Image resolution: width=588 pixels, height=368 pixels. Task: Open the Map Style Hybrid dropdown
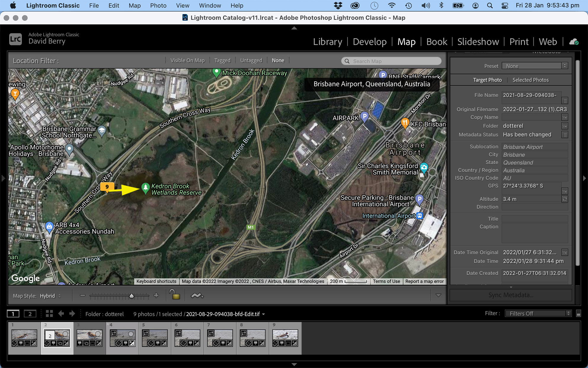pos(50,296)
